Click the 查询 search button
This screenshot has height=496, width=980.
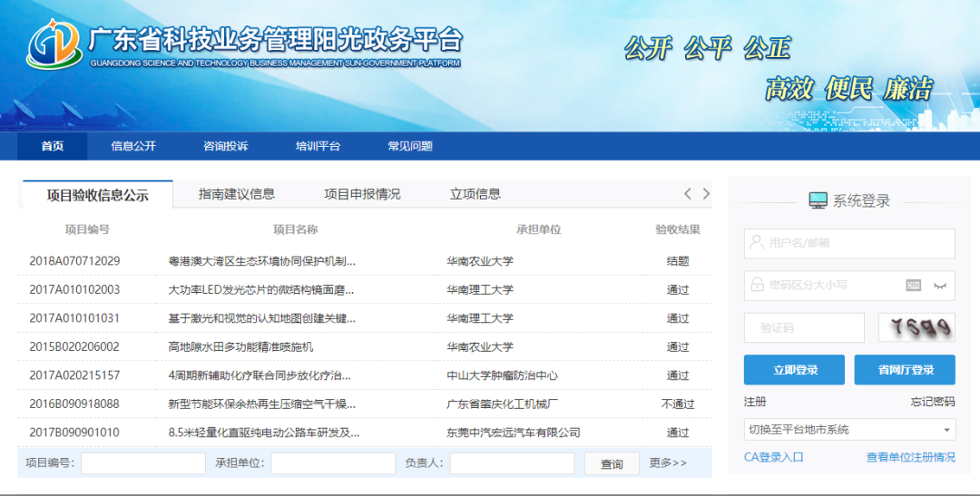click(612, 464)
